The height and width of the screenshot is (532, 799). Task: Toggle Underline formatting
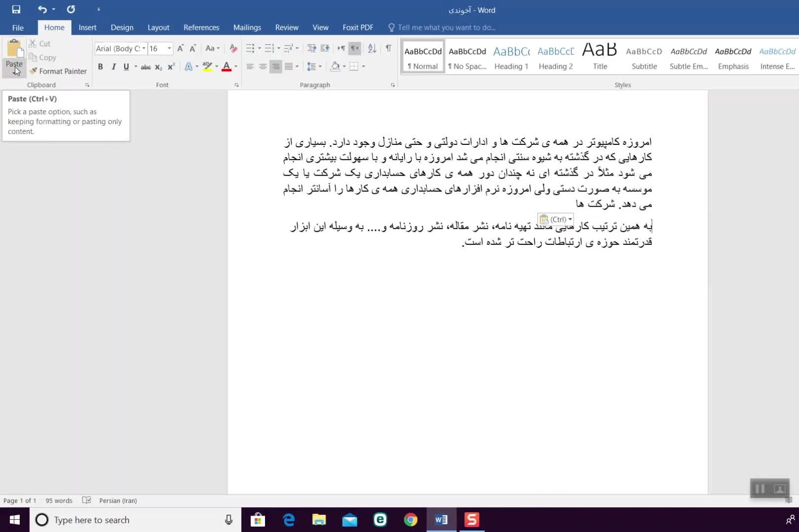pos(126,66)
